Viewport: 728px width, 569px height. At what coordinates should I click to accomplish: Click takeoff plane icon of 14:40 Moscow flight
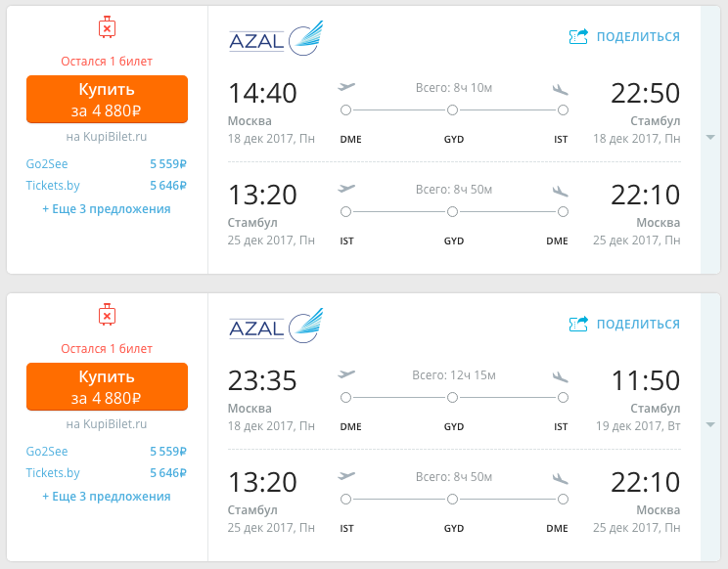click(x=346, y=87)
